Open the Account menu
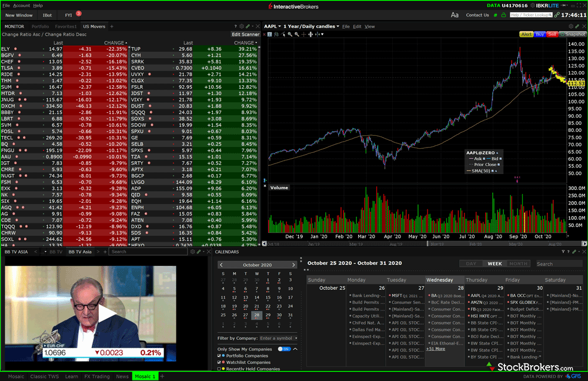The image size is (588, 381). (21, 5)
